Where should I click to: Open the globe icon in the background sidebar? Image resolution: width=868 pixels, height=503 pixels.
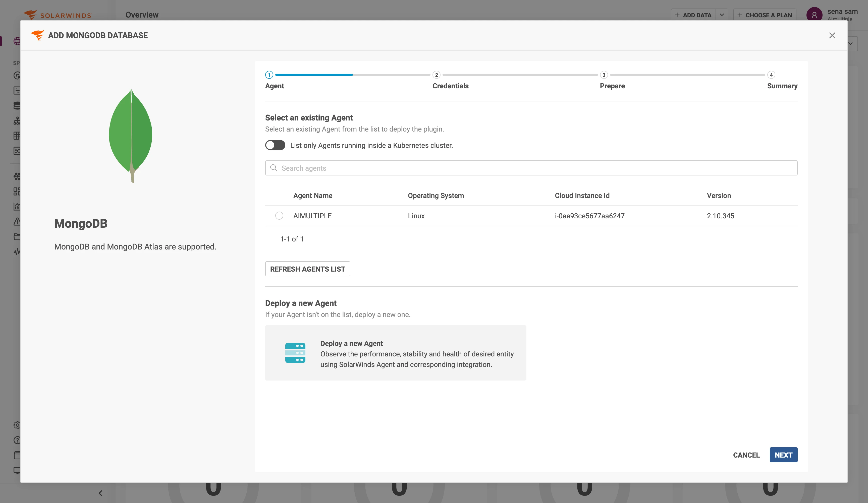coord(17,41)
